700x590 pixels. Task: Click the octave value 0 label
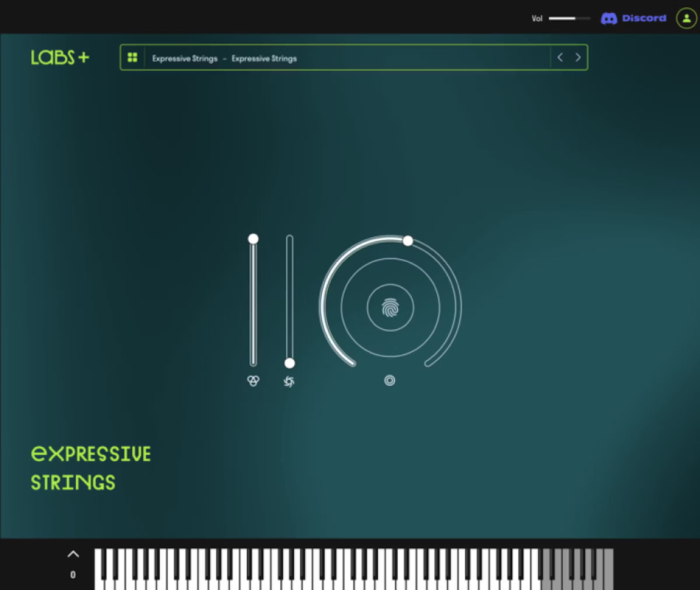coord(73,575)
